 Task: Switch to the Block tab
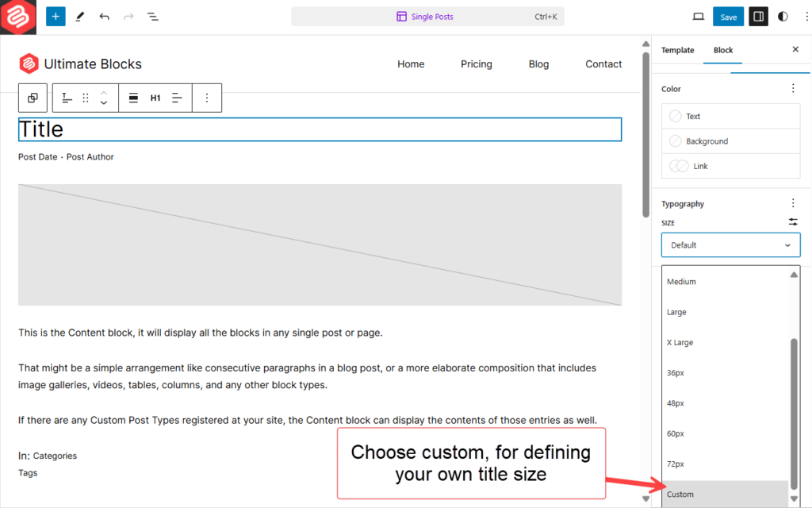point(722,49)
